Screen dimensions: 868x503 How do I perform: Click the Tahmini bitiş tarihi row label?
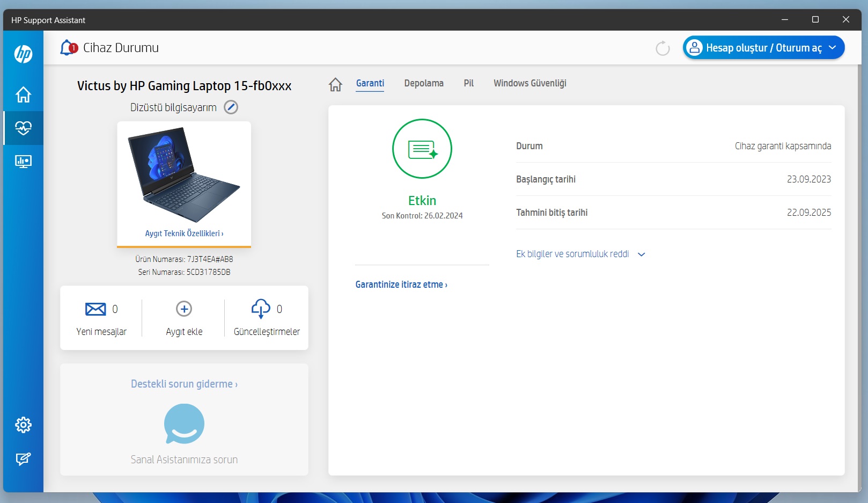[551, 213]
